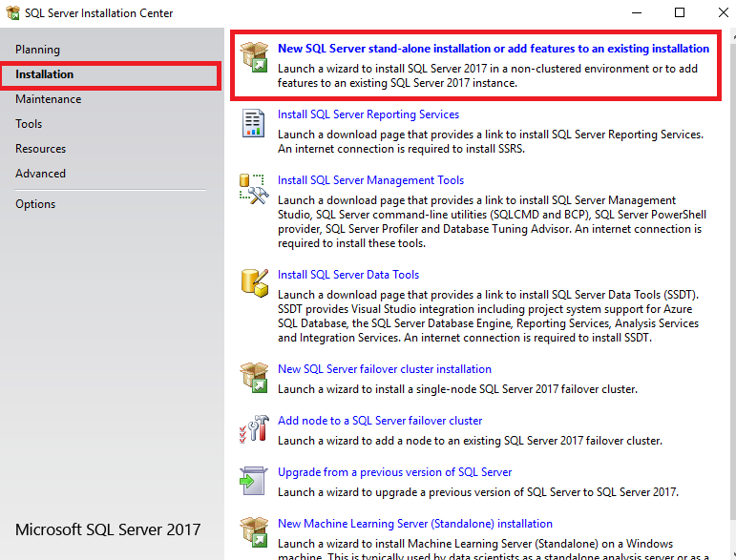The height and width of the screenshot is (560, 736).
Task: Click the Management Tools hammer icon
Action: pos(254,189)
